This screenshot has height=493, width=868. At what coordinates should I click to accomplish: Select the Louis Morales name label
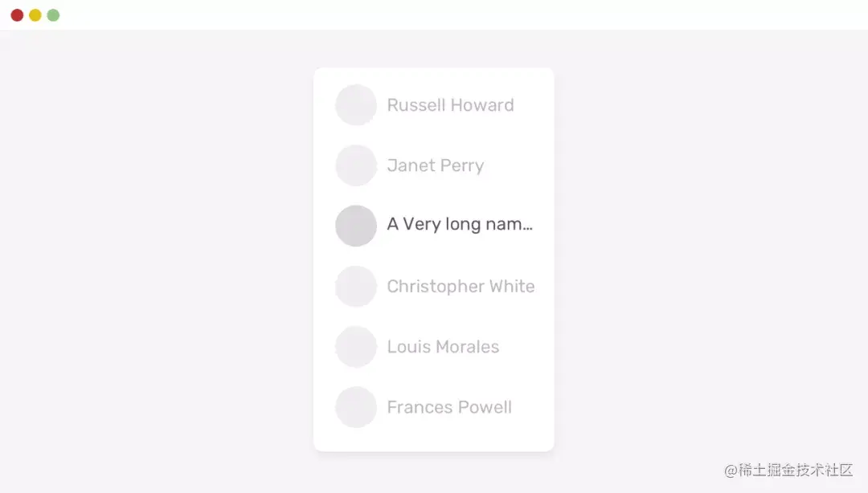tap(443, 347)
